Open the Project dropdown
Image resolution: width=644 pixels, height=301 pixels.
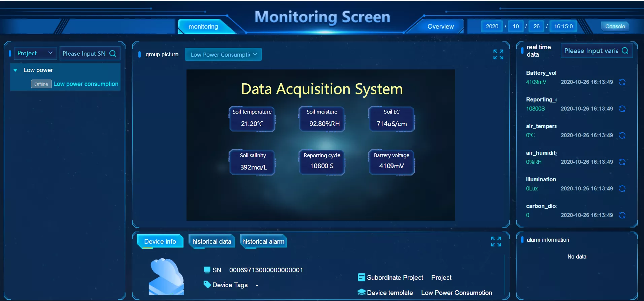[35, 53]
